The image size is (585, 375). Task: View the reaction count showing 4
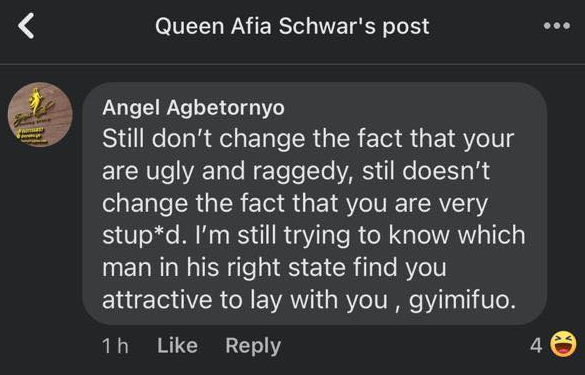pos(536,346)
